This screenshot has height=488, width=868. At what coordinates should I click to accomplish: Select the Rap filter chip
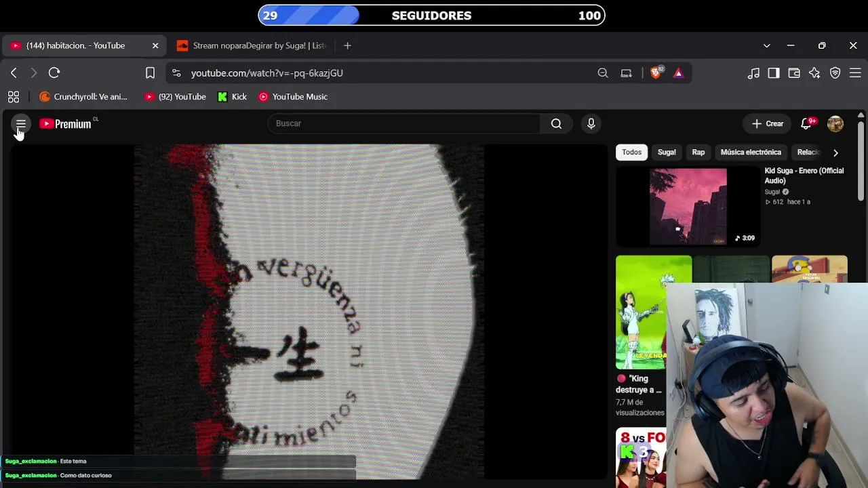698,152
